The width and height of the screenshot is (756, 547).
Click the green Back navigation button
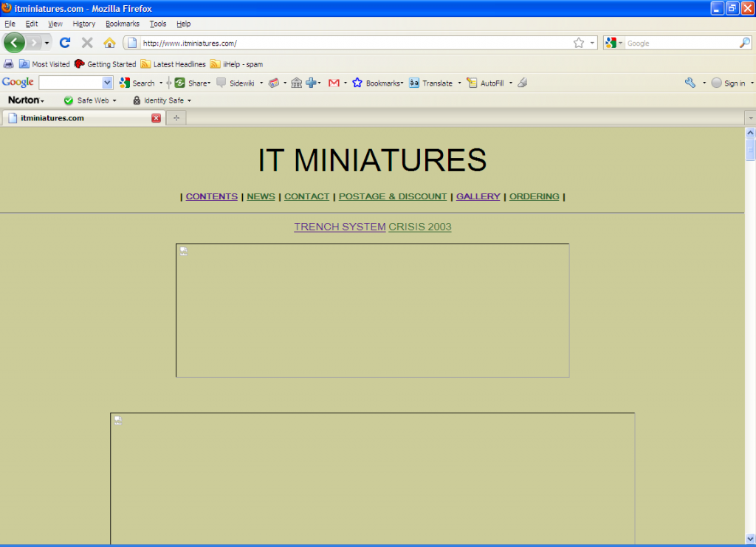pos(14,43)
